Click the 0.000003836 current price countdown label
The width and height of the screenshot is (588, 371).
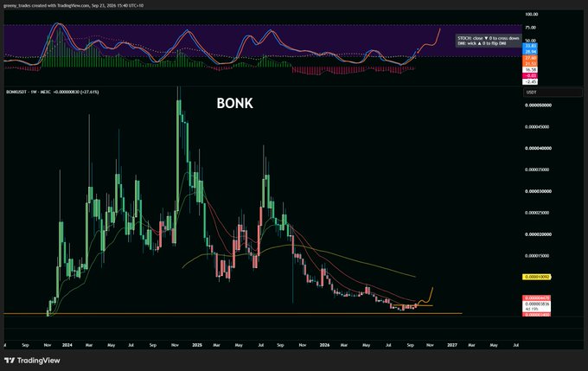[x=537, y=306]
